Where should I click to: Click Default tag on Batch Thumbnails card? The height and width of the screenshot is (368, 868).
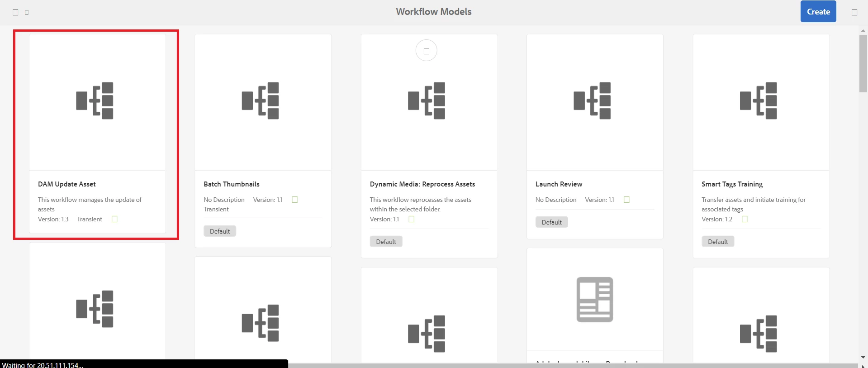[220, 231]
